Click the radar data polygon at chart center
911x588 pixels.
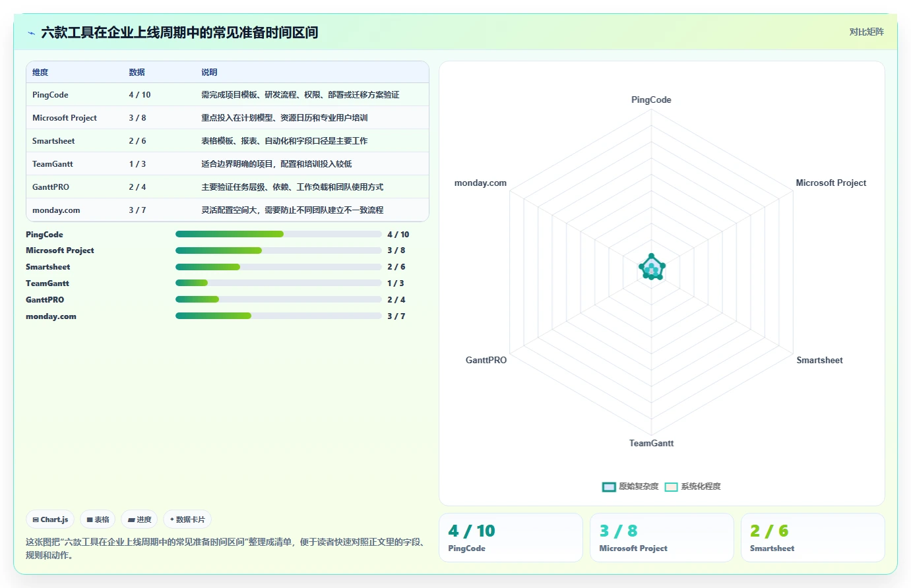point(652,268)
